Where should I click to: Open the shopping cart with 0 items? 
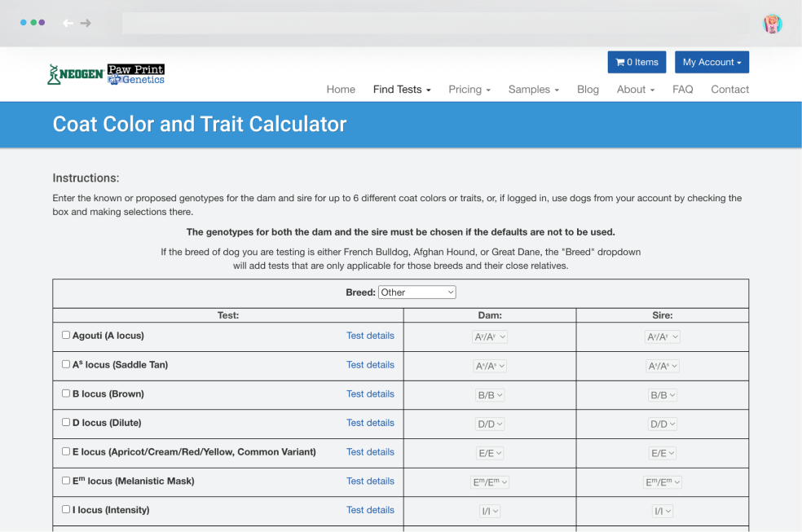click(x=637, y=62)
